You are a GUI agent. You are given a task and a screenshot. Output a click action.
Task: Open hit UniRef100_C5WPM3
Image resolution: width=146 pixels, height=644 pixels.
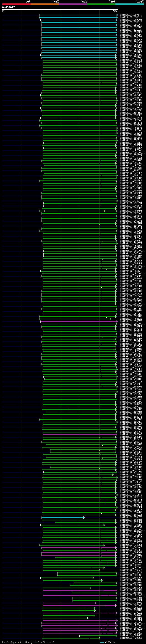click(131, 161)
